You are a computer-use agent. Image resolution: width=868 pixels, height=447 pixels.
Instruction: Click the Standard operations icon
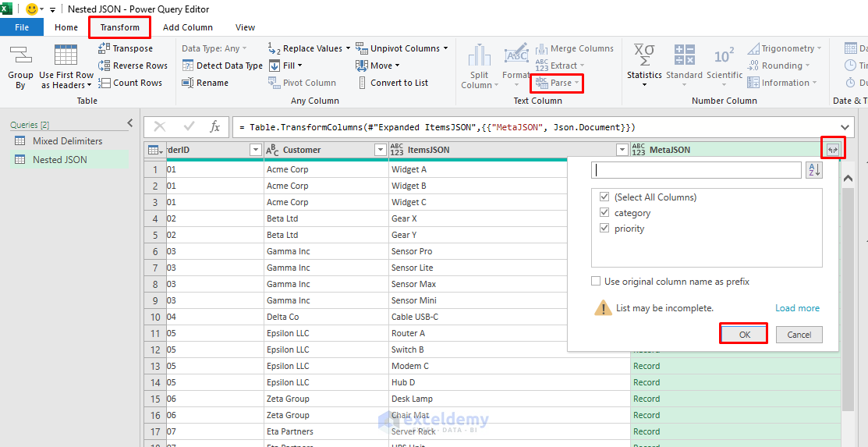pos(684,55)
